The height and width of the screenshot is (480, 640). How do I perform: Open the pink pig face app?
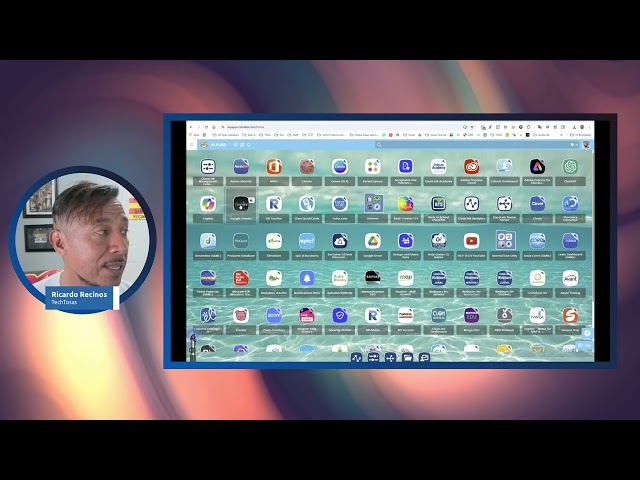point(241,315)
